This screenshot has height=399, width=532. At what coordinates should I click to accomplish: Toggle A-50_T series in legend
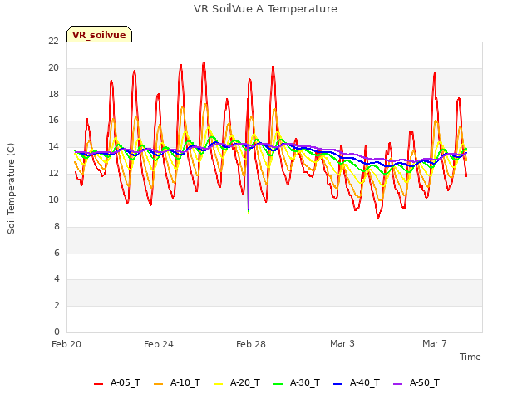click(x=416, y=382)
